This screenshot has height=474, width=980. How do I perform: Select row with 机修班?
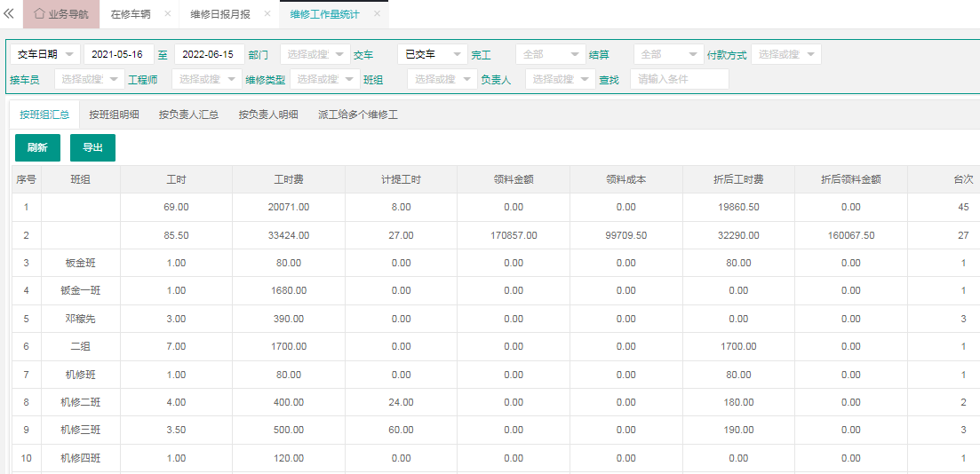[x=496, y=375]
